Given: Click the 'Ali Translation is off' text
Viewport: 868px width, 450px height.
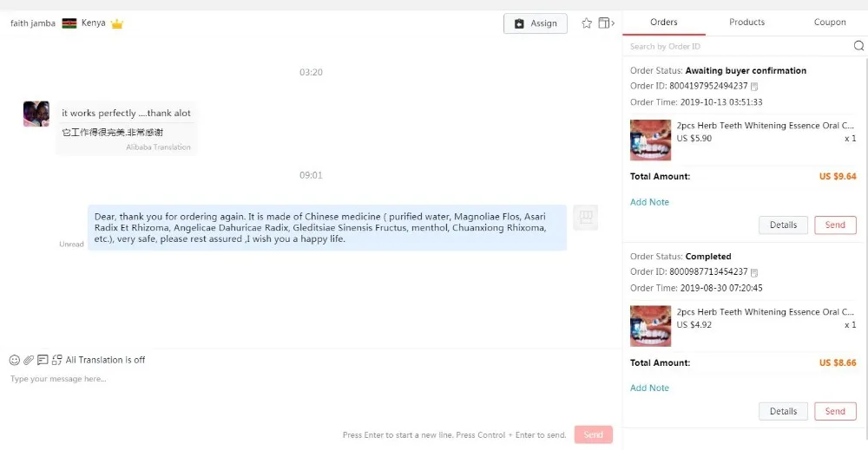Looking at the screenshot, I should click(105, 360).
